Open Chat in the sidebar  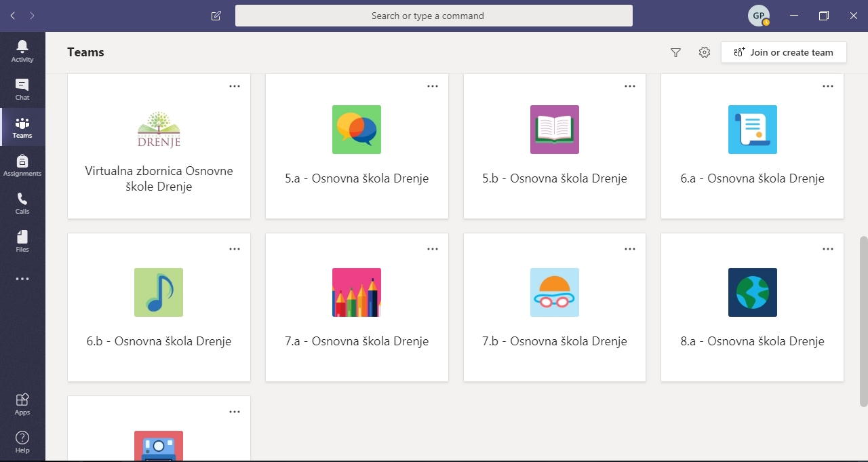click(x=22, y=89)
